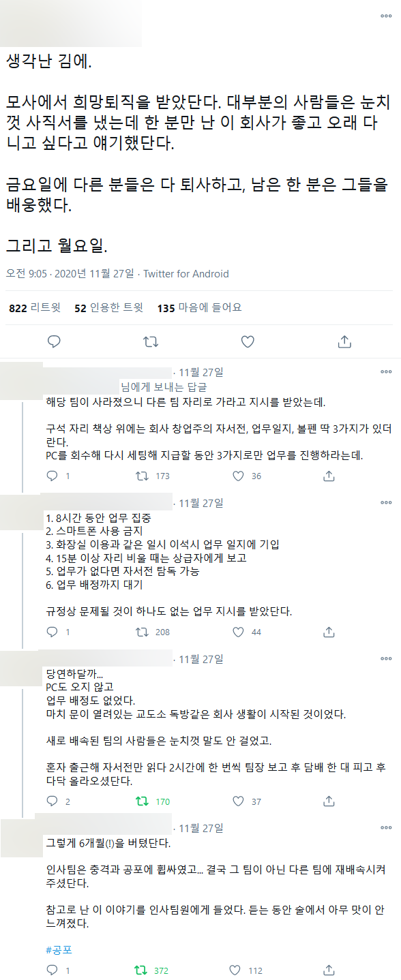The width and height of the screenshot is (401, 980).
Task: Open more menu of first reply tweet
Action: pos(386,372)
